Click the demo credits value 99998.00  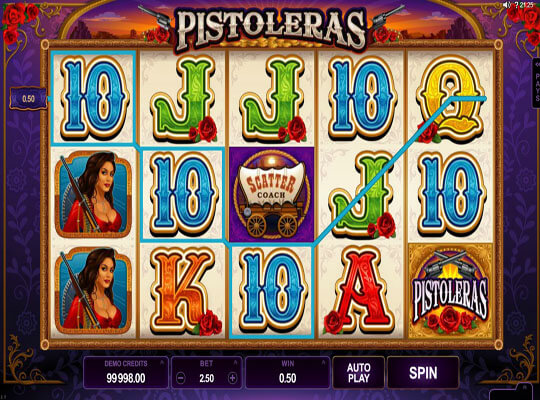pos(126,379)
